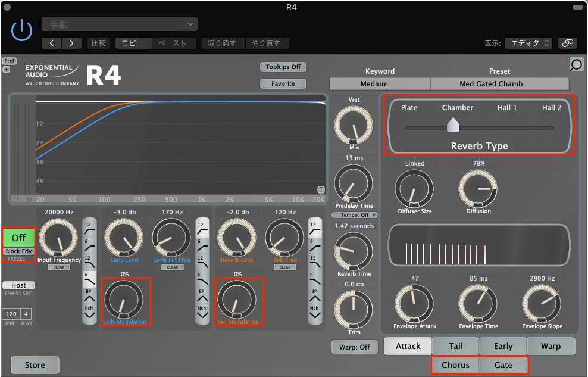Select 6 dB high-pass shape for Rvb filter

click(x=315, y=245)
